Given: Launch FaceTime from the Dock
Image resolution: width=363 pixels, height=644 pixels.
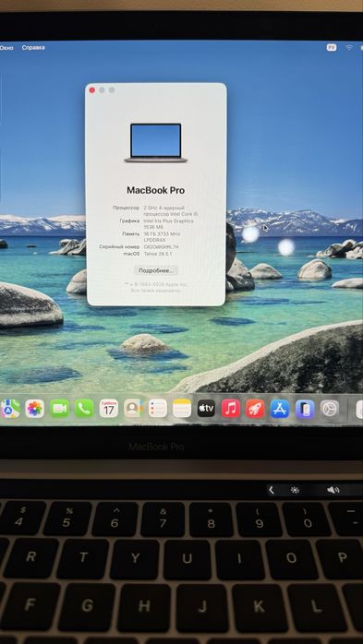Looking at the screenshot, I should pos(60,409).
